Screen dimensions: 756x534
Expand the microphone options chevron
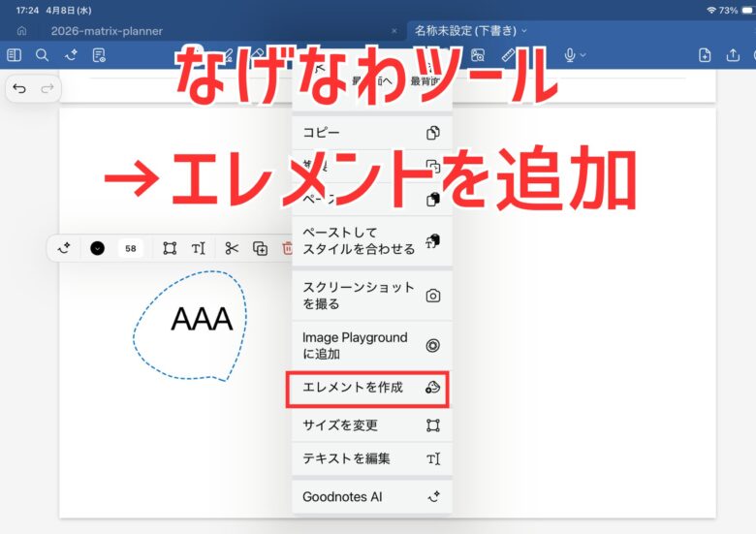pos(583,55)
